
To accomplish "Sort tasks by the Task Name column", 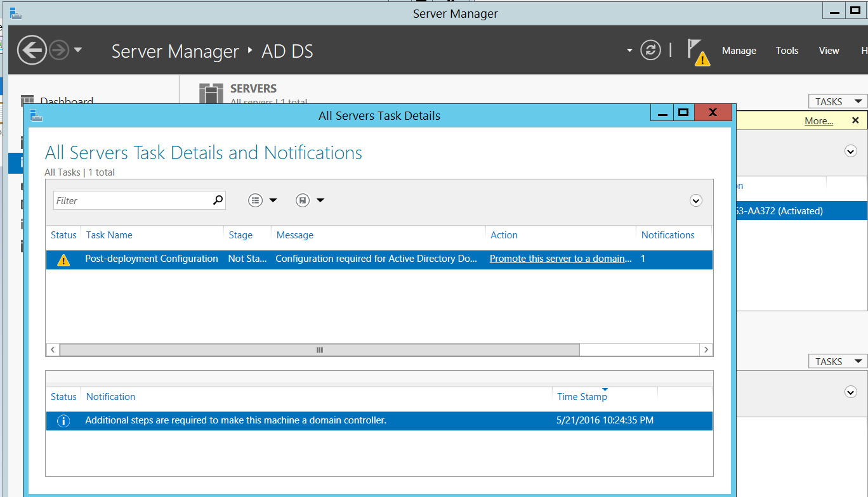I will coord(109,235).
